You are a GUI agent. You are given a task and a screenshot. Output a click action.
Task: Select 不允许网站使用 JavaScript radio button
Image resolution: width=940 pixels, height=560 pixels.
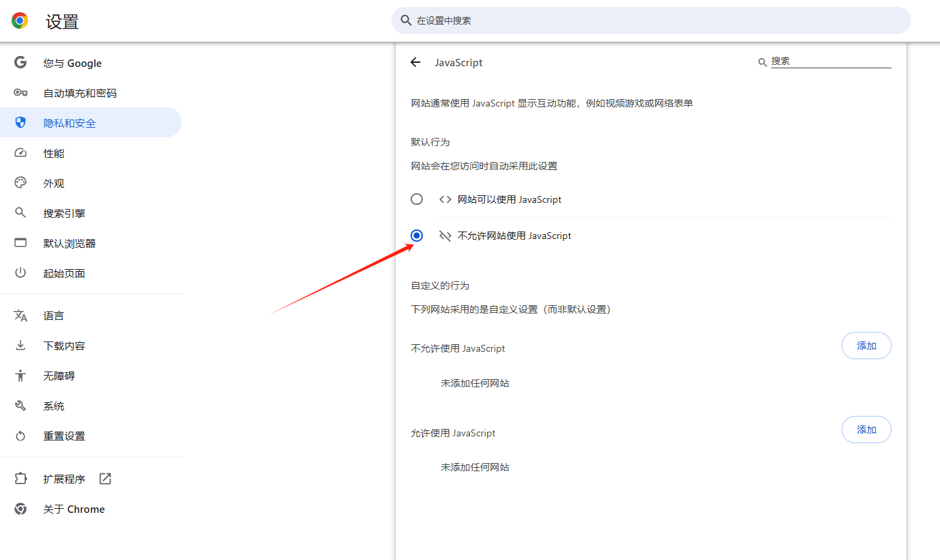pos(417,236)
